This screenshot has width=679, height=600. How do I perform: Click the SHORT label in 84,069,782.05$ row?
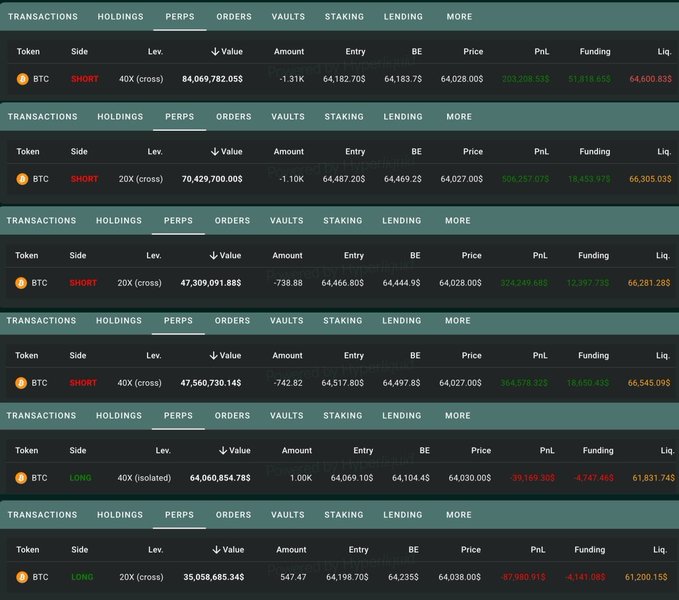85,79
